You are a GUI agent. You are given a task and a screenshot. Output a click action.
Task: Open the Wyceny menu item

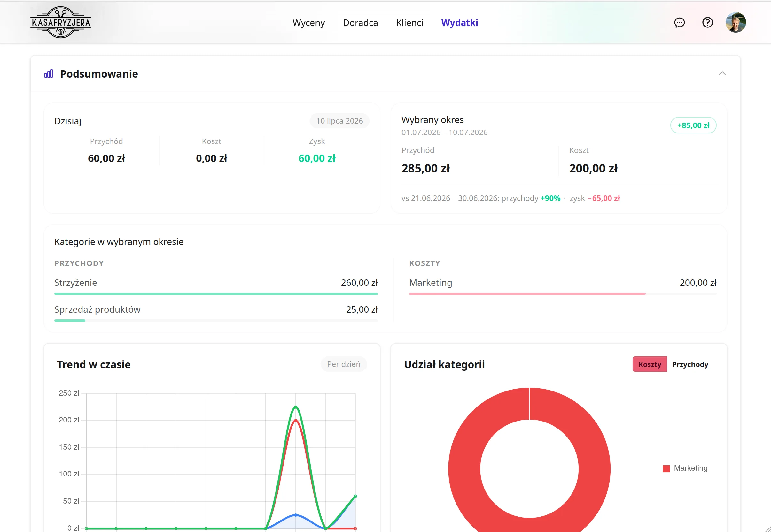[308, 23]
